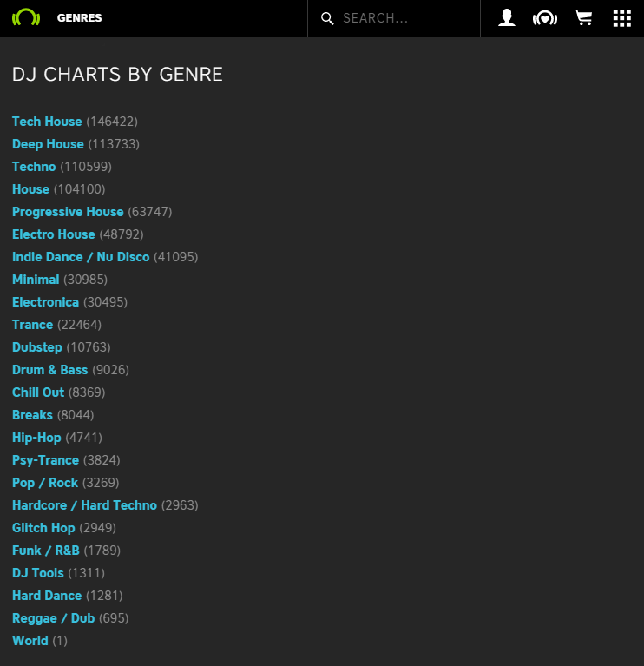Screen dimensions: 644x666
Task: Open the Reggae / Dub charts
Action: point(54,618)
